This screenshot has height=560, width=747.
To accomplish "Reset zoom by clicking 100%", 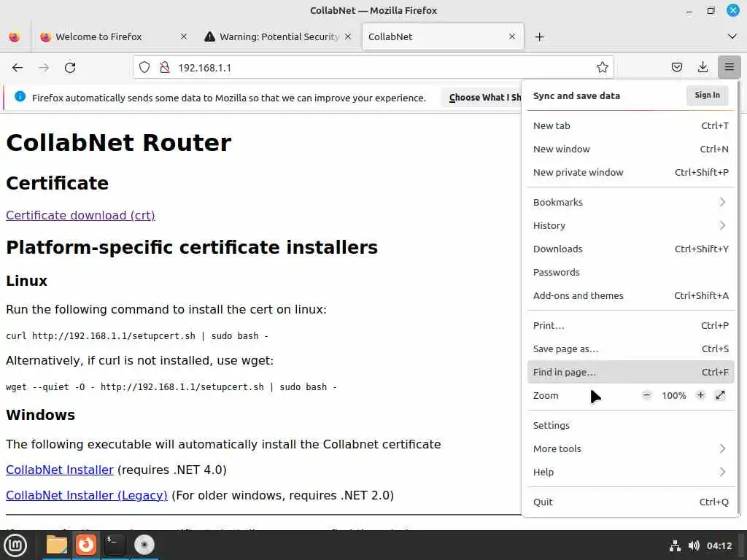I will click(x=673, y=396).
